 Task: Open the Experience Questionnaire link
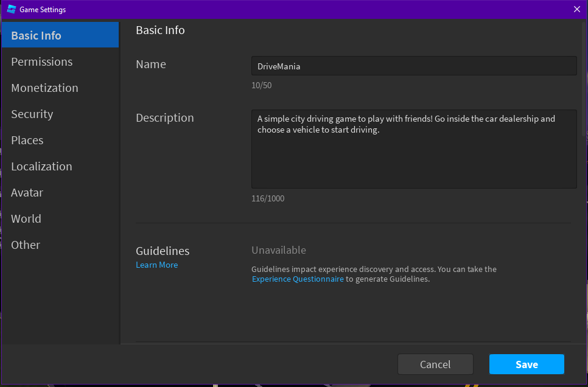(x=298, y=279)
